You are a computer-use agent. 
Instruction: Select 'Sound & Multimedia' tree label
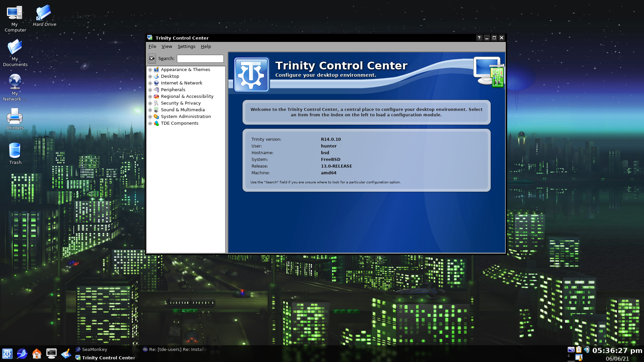182,110
